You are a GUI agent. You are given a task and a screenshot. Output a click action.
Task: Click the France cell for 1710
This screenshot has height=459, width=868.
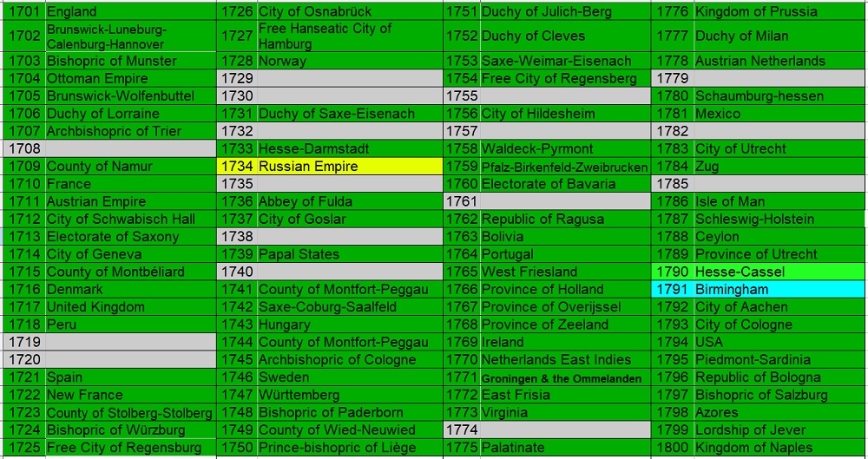[x=131, y=184]
